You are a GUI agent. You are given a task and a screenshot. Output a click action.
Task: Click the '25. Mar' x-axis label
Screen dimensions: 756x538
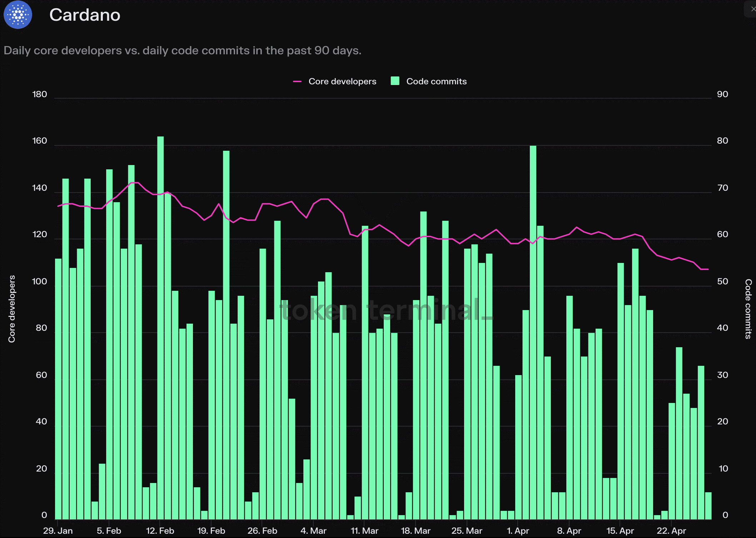pyautogui.click(x=467, y=530)
